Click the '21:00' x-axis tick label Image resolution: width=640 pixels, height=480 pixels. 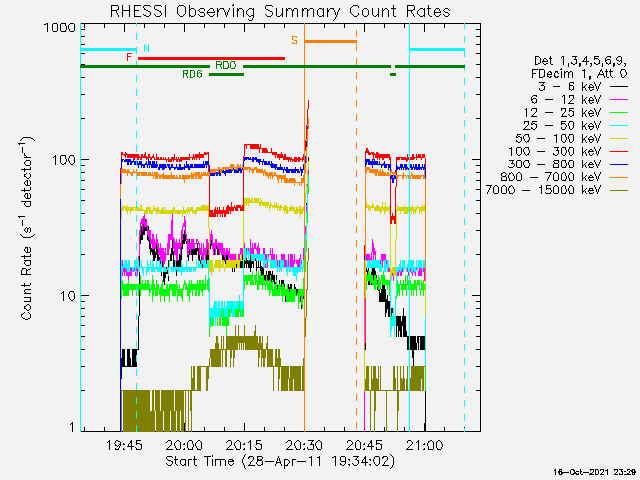[x=425, y=445]
